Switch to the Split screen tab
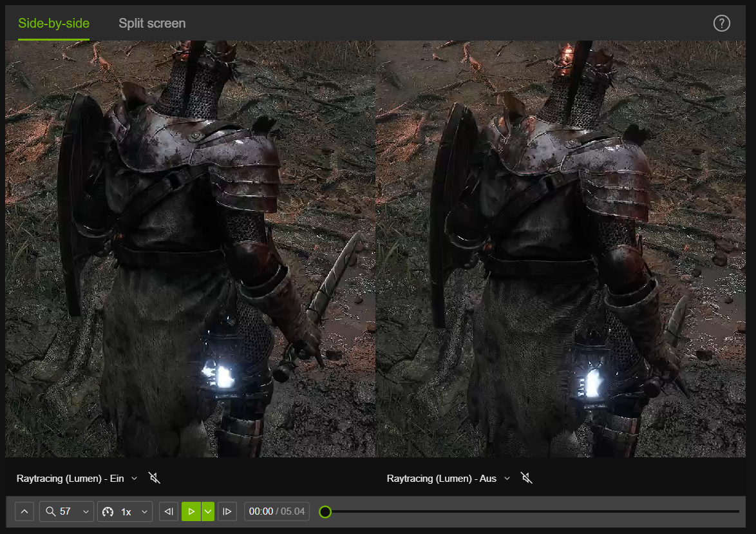756x534 pixels. coord(152,23)
